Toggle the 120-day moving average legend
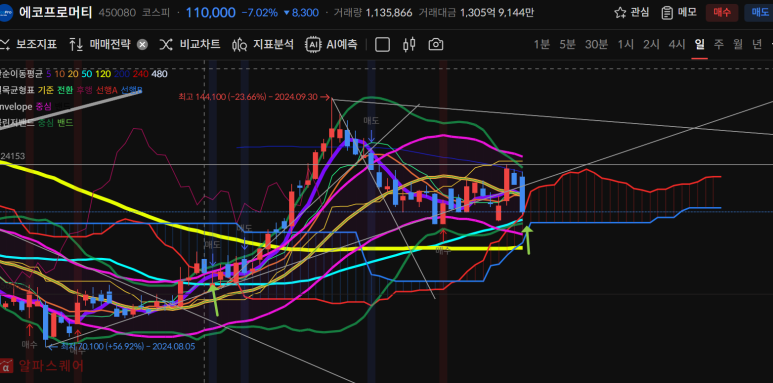This screenshot has width=773, height=383. click(x=103, y=74)
